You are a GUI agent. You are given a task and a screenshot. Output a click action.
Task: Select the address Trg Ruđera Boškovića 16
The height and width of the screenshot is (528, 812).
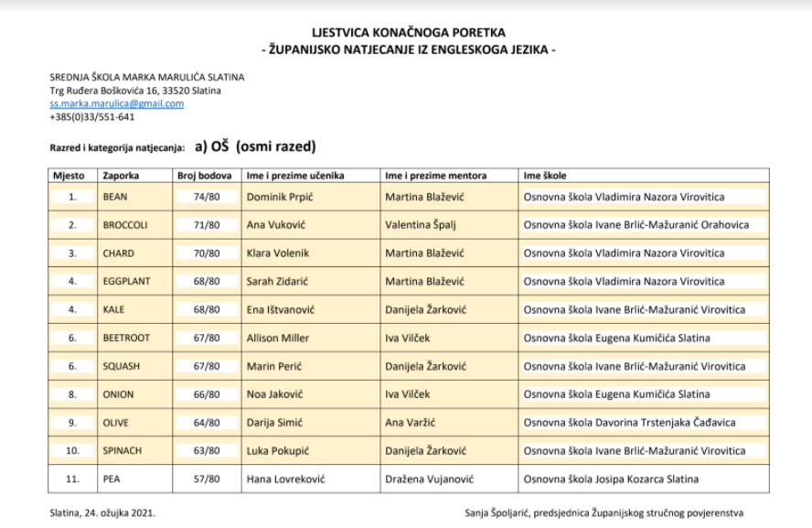(103, 91)
